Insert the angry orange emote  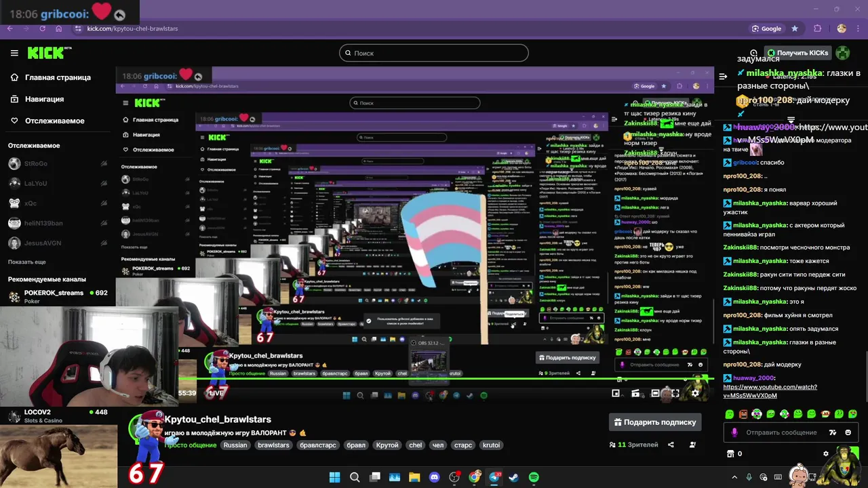point(743,413)
